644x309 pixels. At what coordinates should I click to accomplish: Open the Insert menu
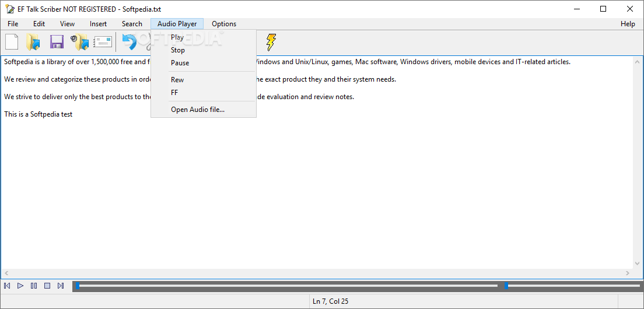coord(98,24)
